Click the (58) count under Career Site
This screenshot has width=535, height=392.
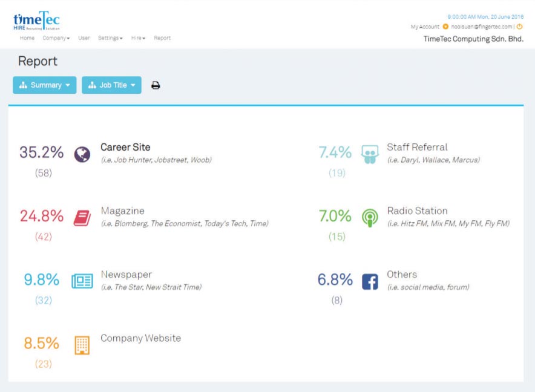(44, 173)
